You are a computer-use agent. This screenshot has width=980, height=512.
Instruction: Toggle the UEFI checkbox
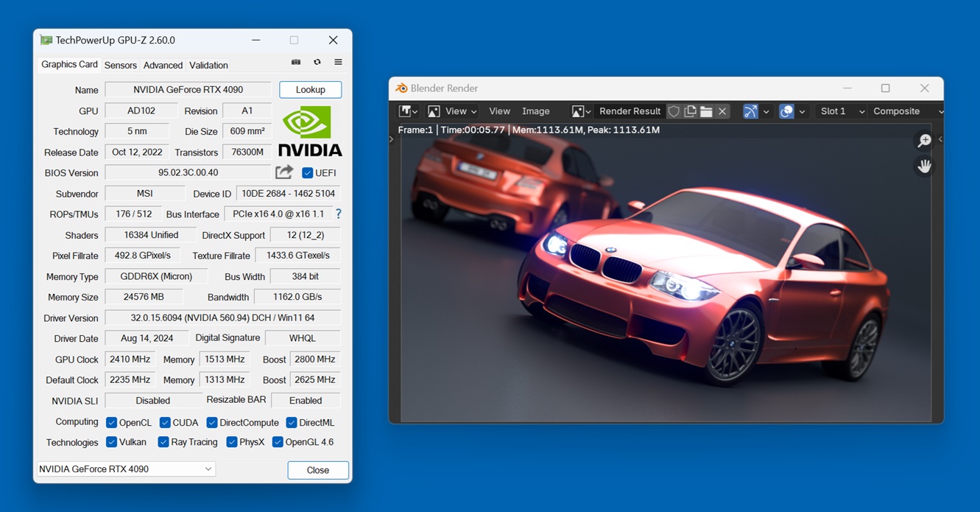click(x=308, y=173)
